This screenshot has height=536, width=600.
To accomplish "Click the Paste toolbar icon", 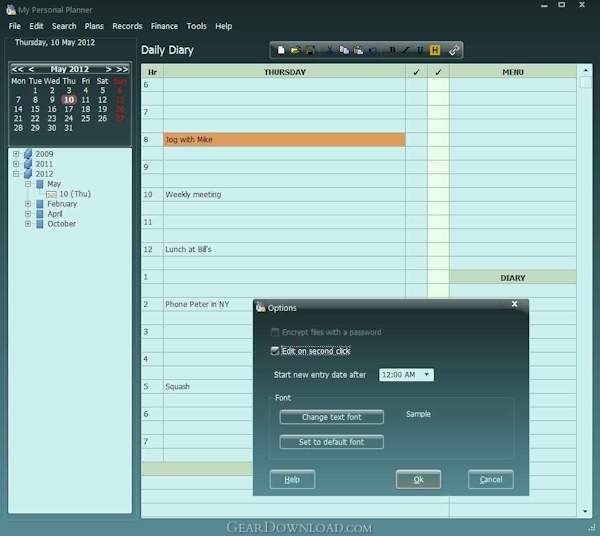I will pos(358,50).
